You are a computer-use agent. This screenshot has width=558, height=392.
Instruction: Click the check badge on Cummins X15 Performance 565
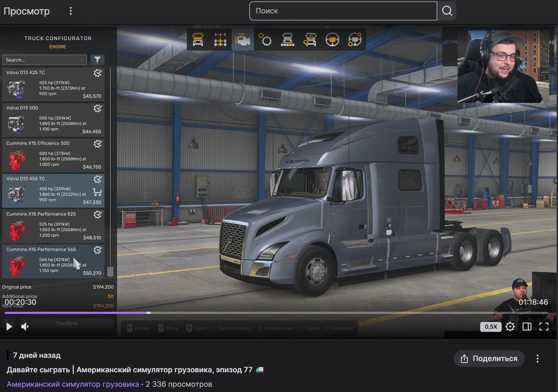pyautogui.click(x=98, y=250)
